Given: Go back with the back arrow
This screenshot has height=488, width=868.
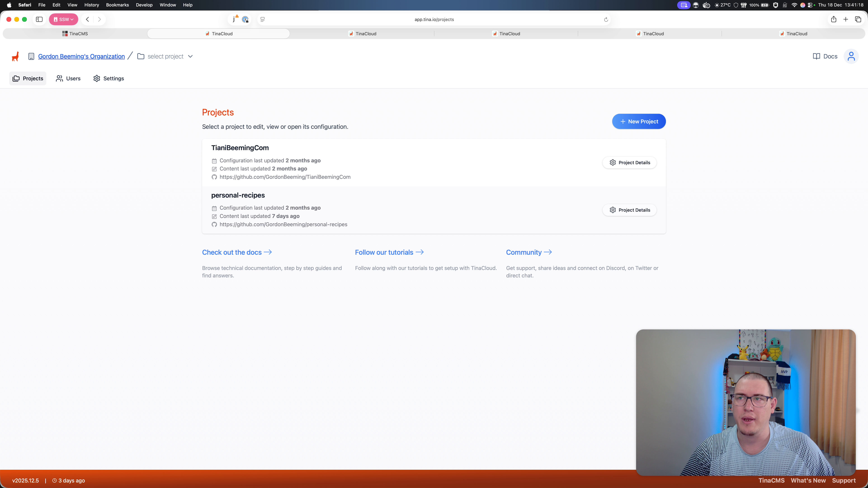Looking at the screenshot, I should point(87,19).
